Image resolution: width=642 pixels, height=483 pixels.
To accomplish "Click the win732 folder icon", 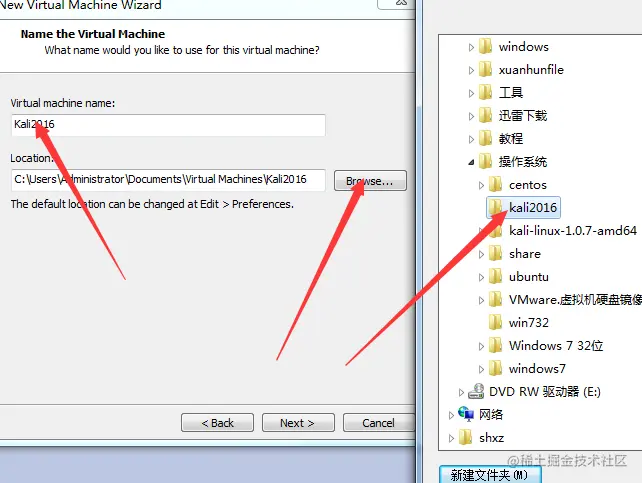I will [x=495, y=323].
